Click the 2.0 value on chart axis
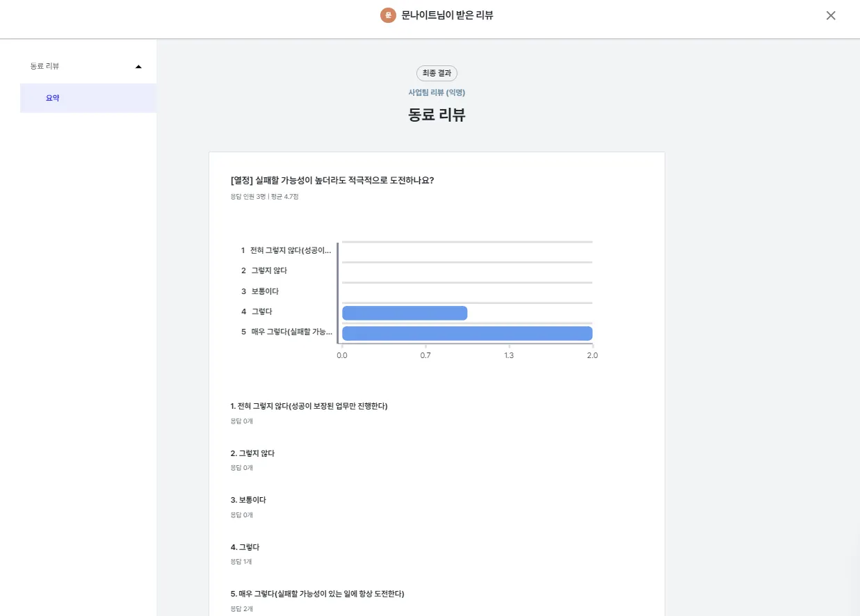This screenshot has width=860, height=616. tap(592, 355)
